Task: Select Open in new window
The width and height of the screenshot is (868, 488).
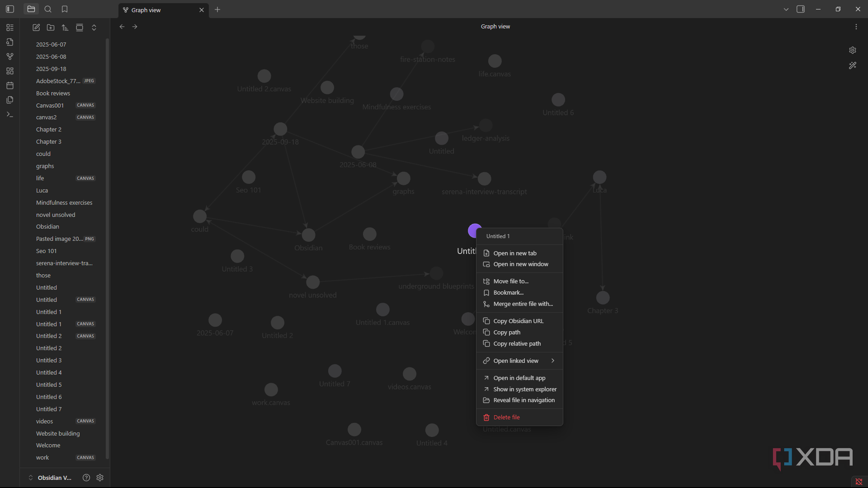Action: [x=519, y=264]
